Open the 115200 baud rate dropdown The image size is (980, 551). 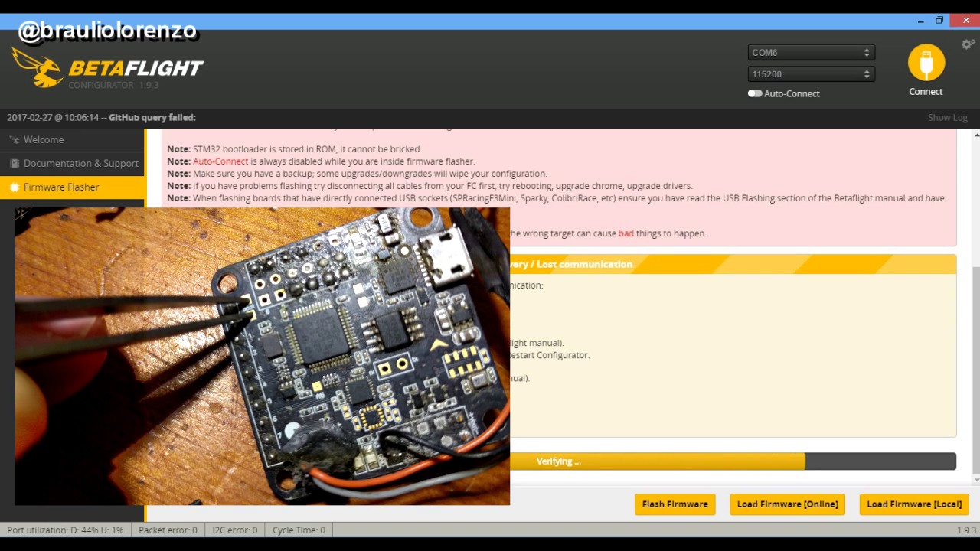[811, 74]
